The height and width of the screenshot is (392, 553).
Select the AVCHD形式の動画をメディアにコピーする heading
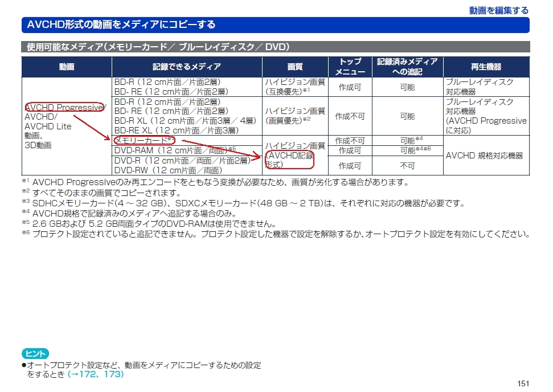coord(121,24)
